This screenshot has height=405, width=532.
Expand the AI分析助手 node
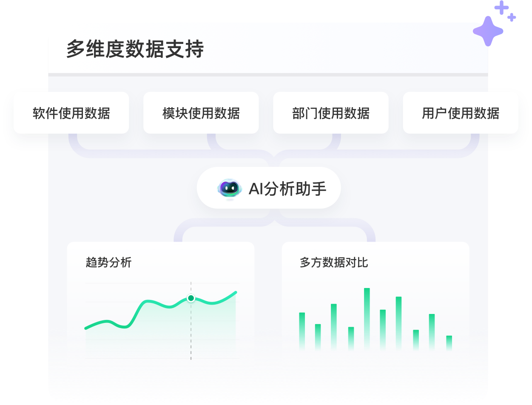pyautogui.click(x=268, y=188)
